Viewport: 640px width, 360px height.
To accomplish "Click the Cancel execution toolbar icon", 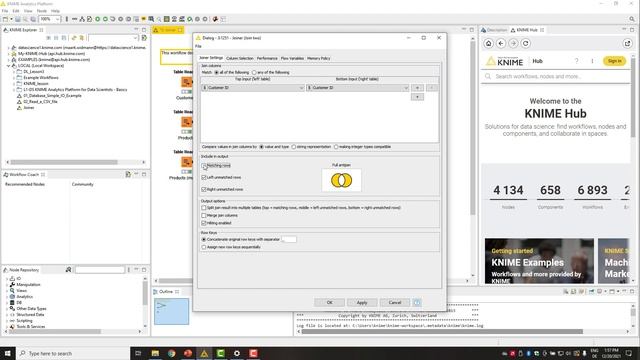I will [120, 19].
